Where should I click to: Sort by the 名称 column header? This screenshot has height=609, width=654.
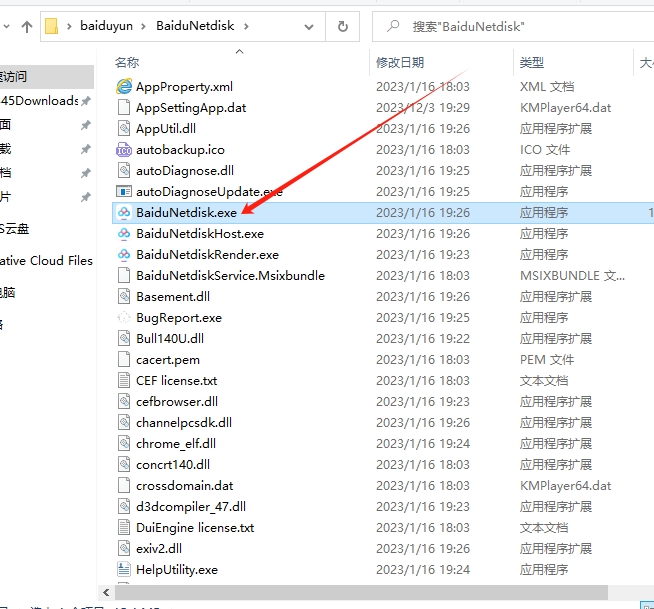coord(127,63)
